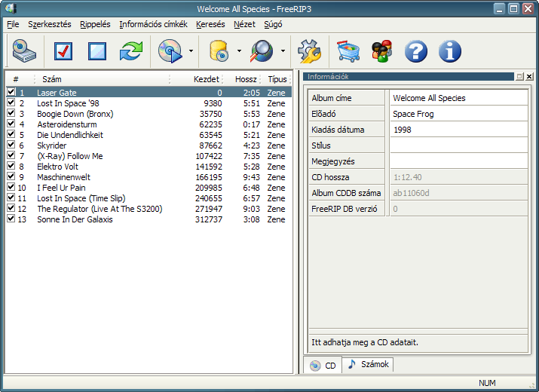This screenshot has height=392, width=539.
Task: Select track title Elektro Volt
Action: point(57,167)
